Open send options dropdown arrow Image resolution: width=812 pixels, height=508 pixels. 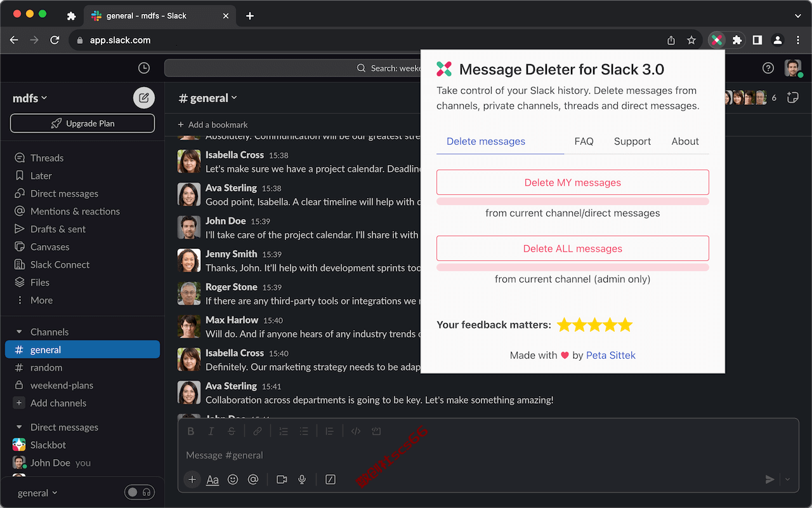[788, 479]
